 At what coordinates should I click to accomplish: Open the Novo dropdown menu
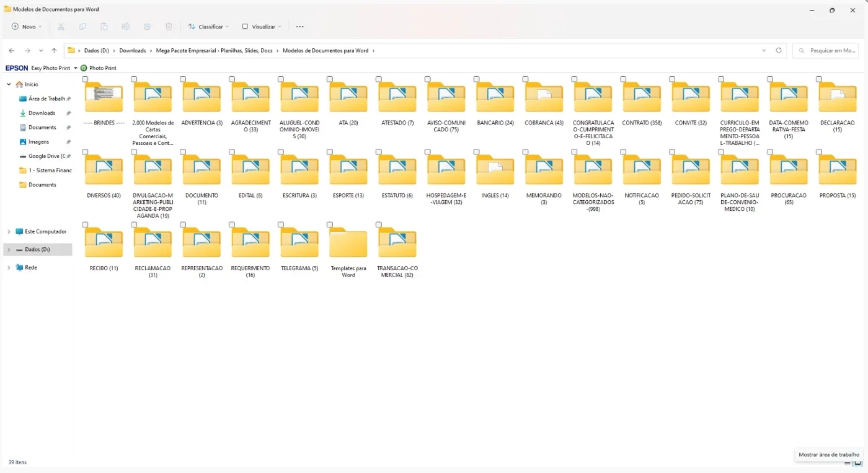tap(27, 27)
